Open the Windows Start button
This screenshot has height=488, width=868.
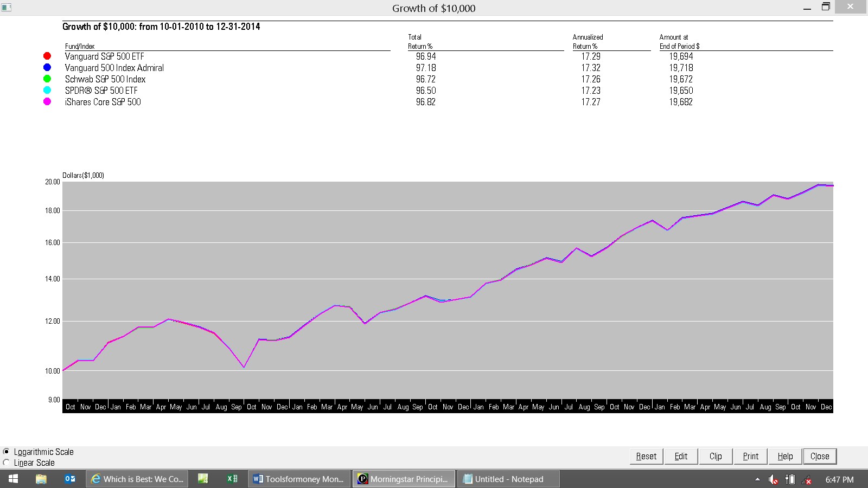[14, 479]
